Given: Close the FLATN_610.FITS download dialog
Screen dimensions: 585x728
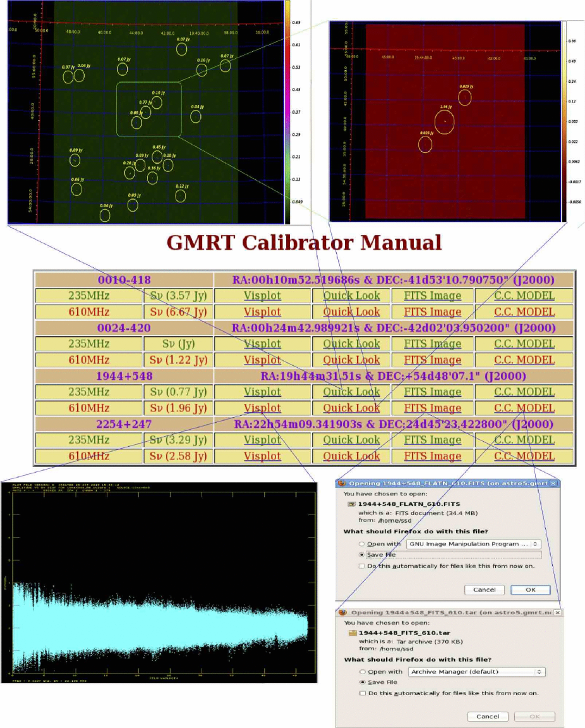Looking at the screenshot, I should 553,484.
